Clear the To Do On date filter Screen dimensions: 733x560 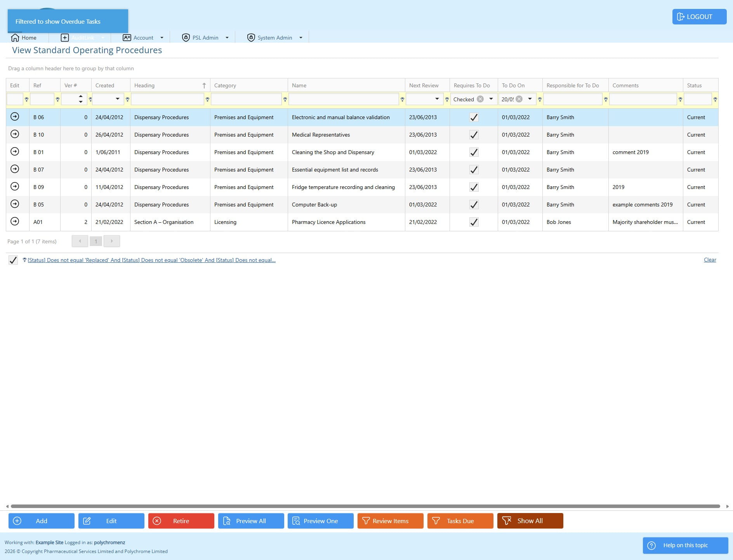click(x=519, y=99)
